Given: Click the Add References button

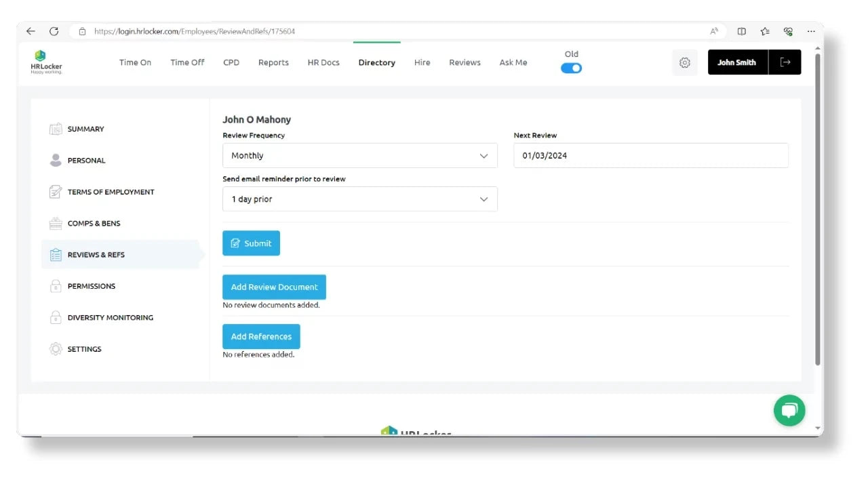Looking at the screenshot, I should 261,336.
